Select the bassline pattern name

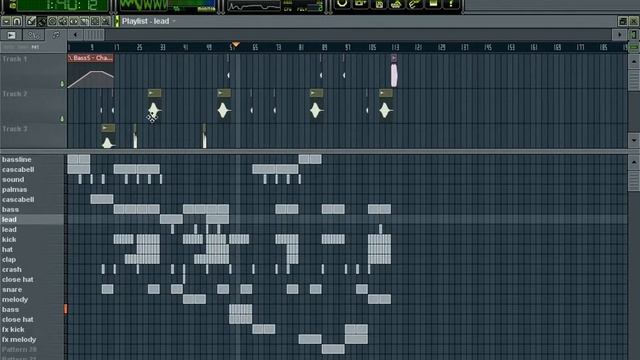(16, 160)
